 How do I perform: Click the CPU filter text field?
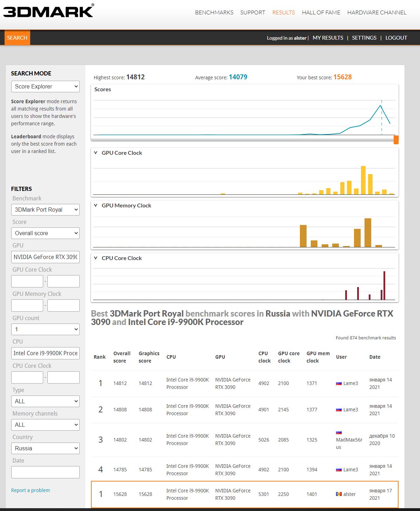coord(45,353)
